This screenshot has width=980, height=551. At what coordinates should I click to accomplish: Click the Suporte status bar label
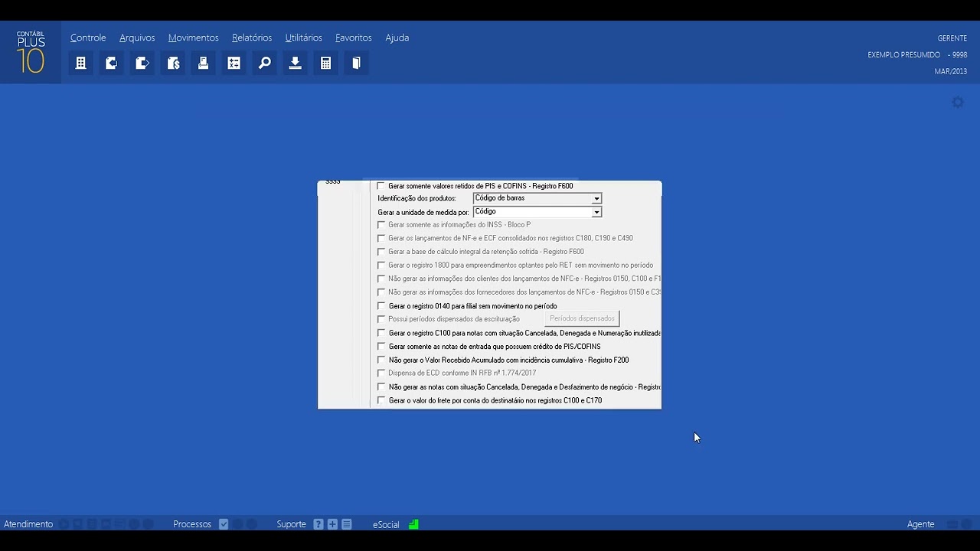tap(291, 524)
